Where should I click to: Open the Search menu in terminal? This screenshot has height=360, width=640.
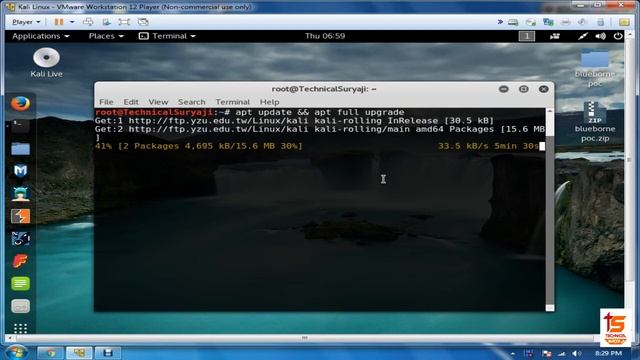(x=191, y=102)
